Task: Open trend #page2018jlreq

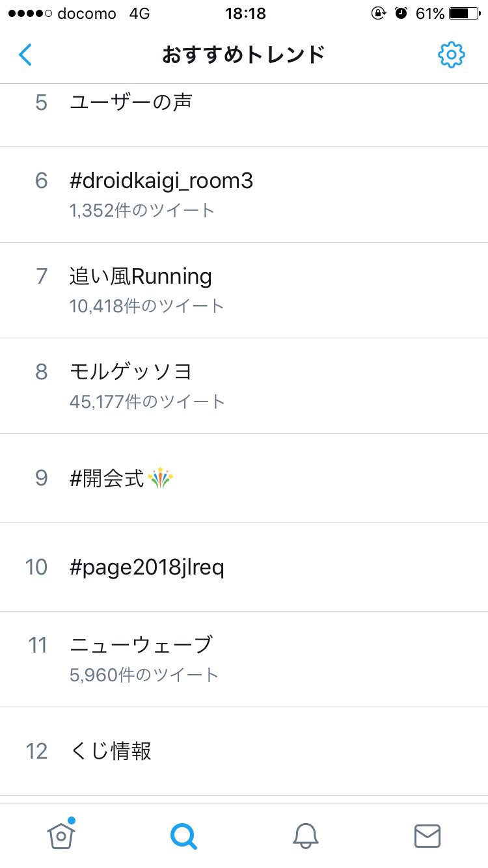Action: point(244,567)
